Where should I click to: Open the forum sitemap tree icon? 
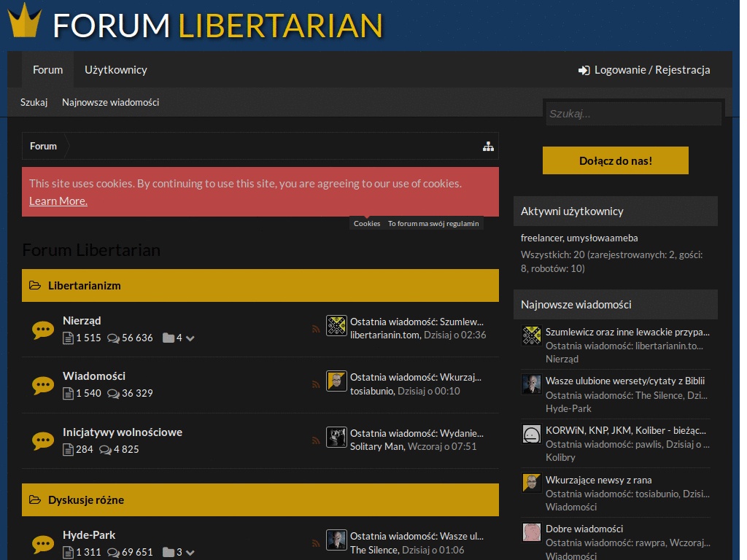click(x=488, y=146)
